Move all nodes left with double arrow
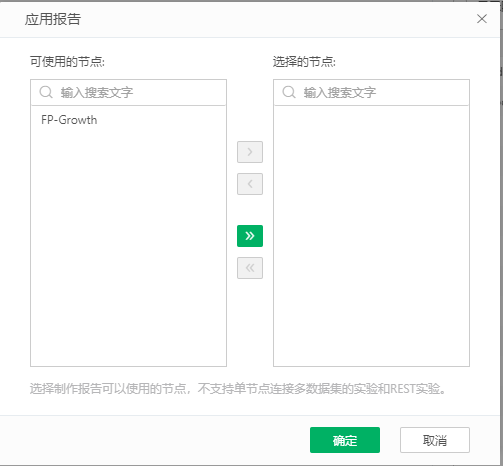503x466 pixels. [250, 268]
